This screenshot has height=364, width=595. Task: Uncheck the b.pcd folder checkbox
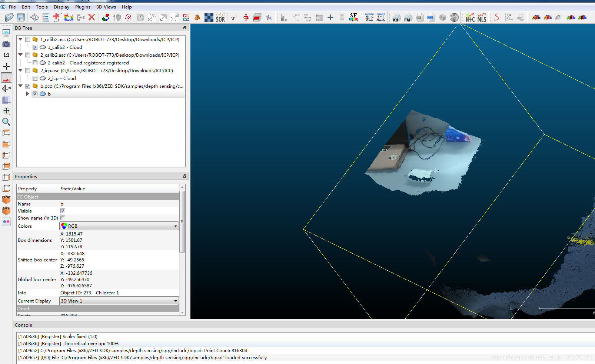coord(28,86)
